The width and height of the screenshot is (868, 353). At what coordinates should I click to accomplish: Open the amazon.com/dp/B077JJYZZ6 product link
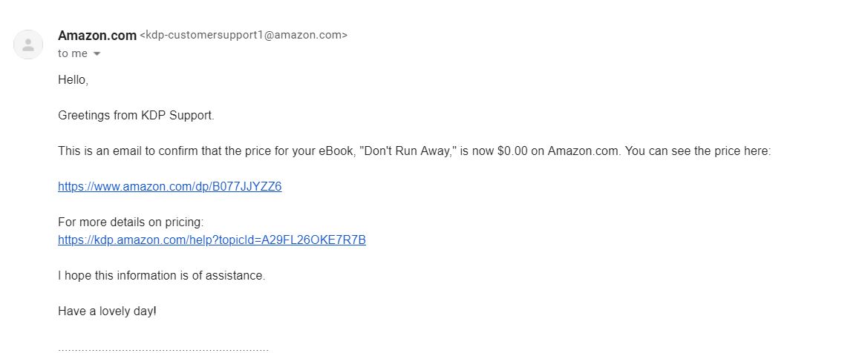(169, 187)
